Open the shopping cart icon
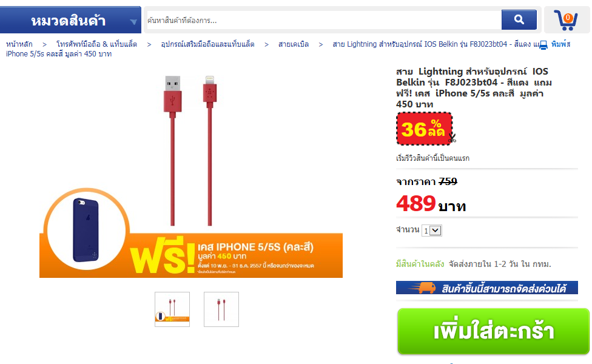592x364 pixels. pyautogui.click(x=566, y=20)
